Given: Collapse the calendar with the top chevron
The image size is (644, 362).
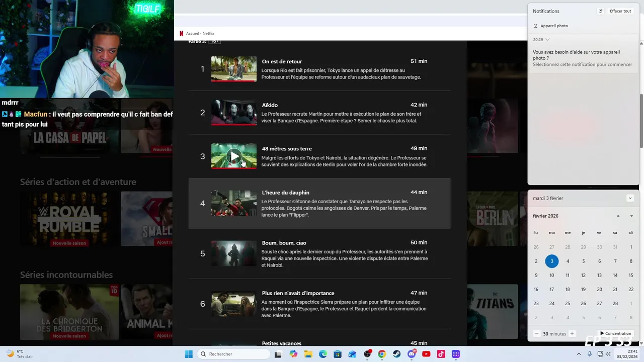Looking at the screenshot, I should coord(630,198).
